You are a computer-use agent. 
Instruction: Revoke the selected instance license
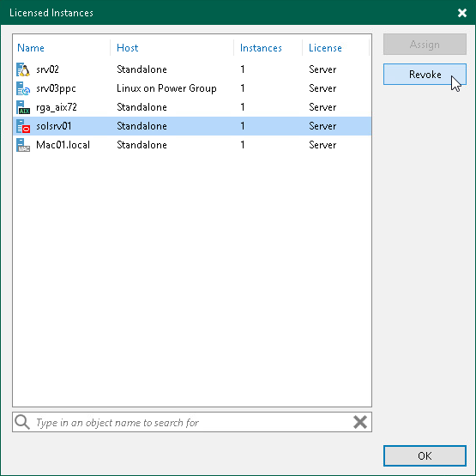[425, 75]
